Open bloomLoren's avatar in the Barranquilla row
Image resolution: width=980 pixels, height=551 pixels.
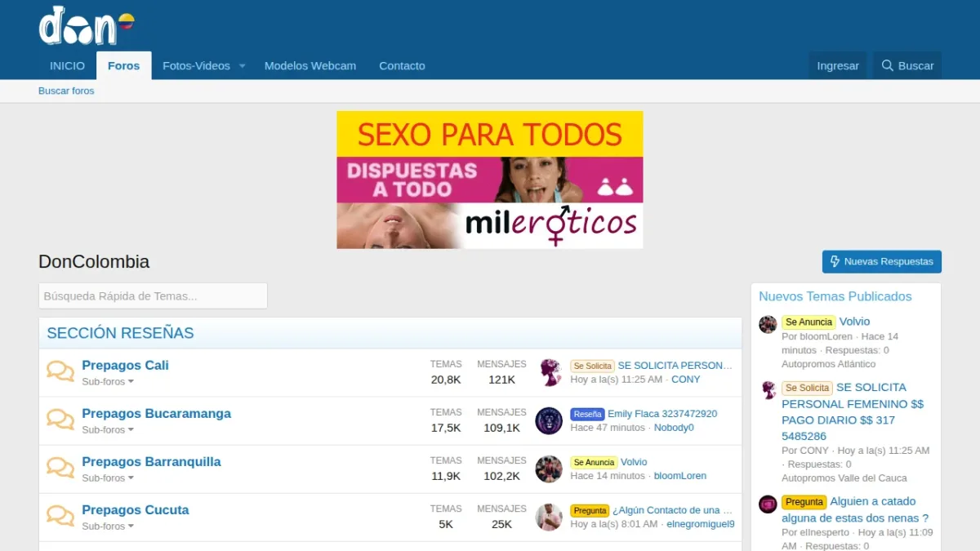click(549, 469)
